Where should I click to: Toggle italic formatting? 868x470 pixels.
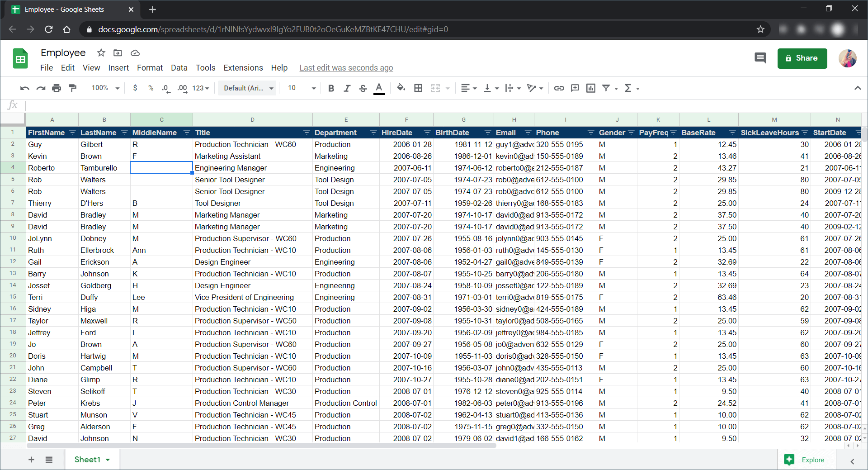[x=347, y=88]
